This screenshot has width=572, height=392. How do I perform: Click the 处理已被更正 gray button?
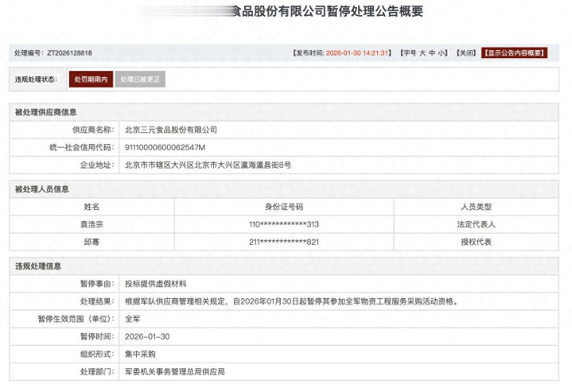click(140, 80)
